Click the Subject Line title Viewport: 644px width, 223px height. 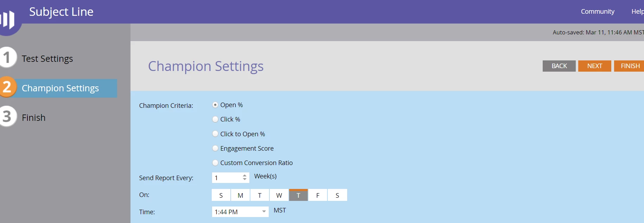[61, 12]
